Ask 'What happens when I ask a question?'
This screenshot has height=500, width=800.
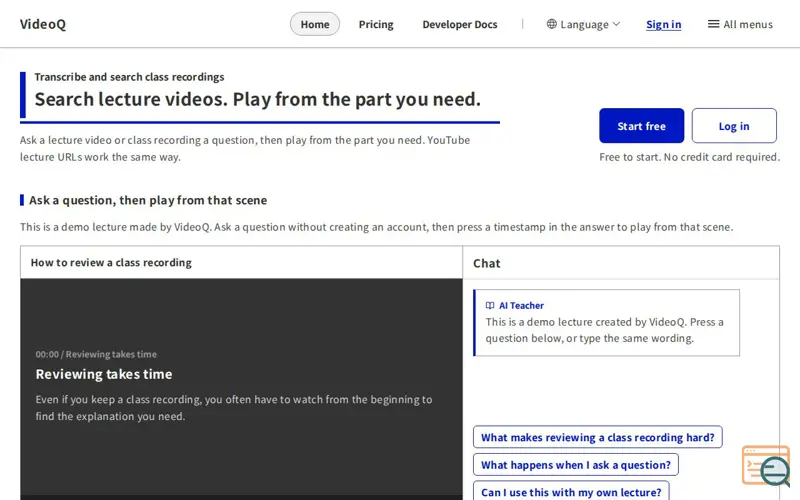(x=576, y=465)
